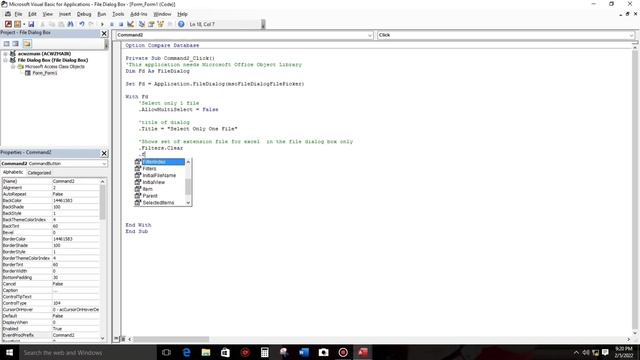Toggle Folders icon in Project pane
Viewport: 640px width, 360px height.
[27, 44]
